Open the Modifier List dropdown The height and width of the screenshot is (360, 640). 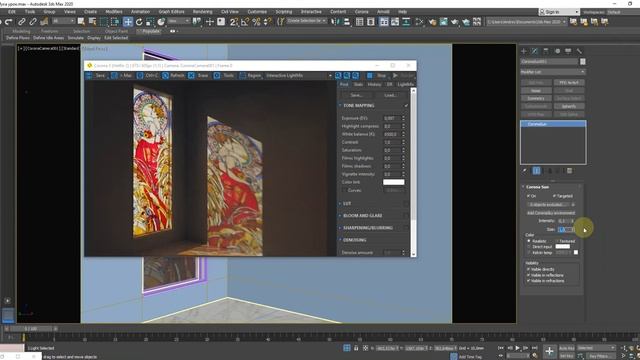[x=553, y=72]
